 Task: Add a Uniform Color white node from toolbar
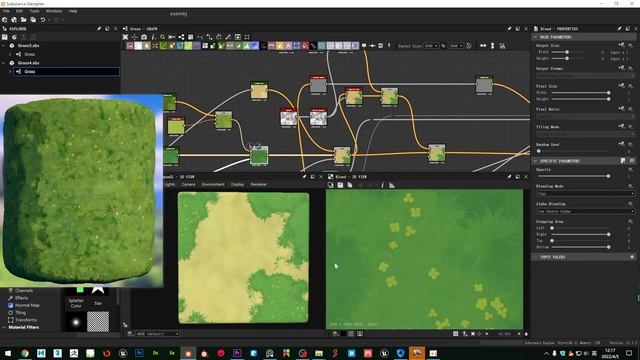pos(138,46)
